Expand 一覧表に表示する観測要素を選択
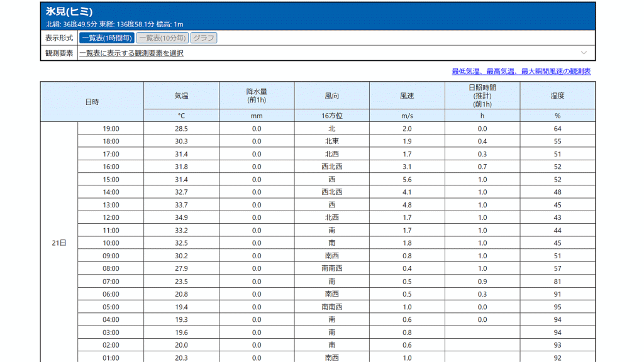Viewport: 644px width, 362px height. click(131, 53)
